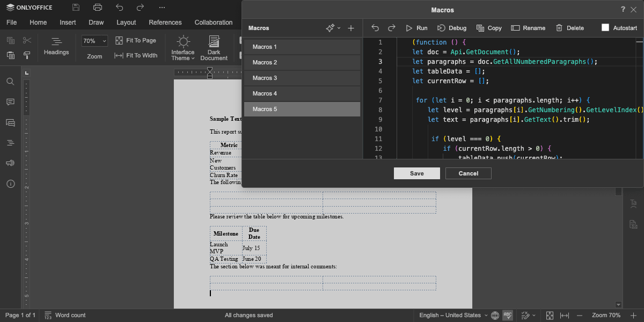Select Macros 4 in the list
644x322 pixels.
(x=302, y=94)
